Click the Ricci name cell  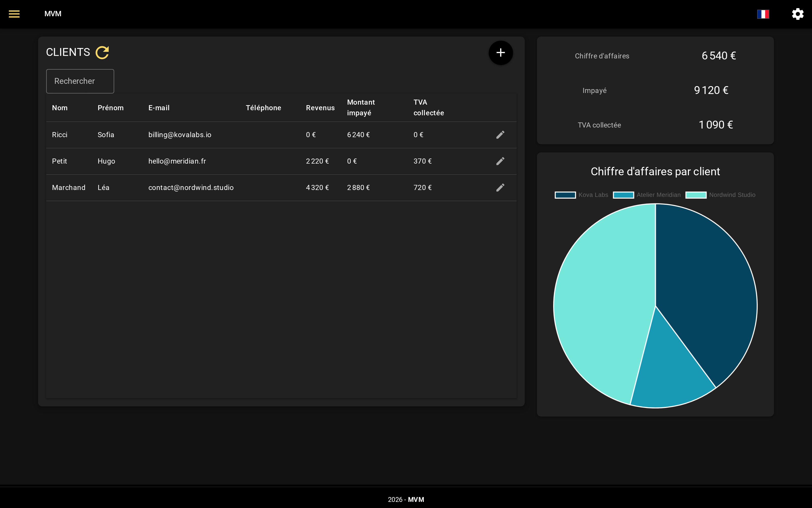tap(60, 135)
